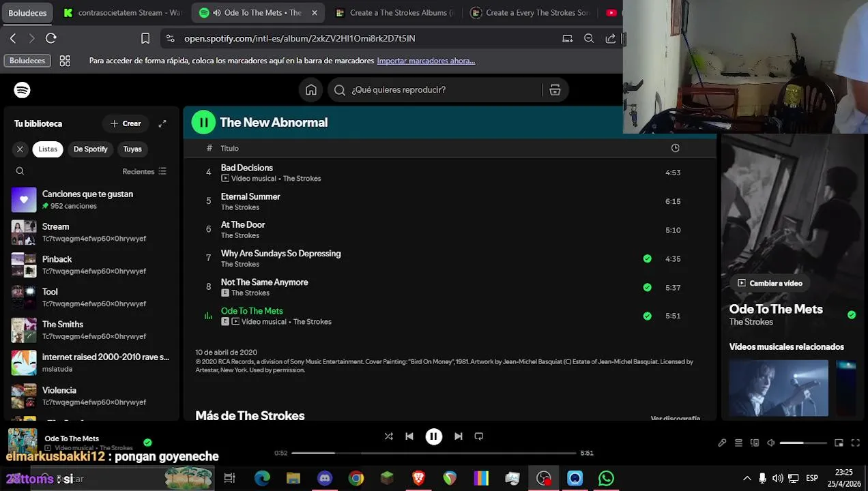Open the miniplayer
The height and width of the screenshot is (491, 868).
point(839,443)
